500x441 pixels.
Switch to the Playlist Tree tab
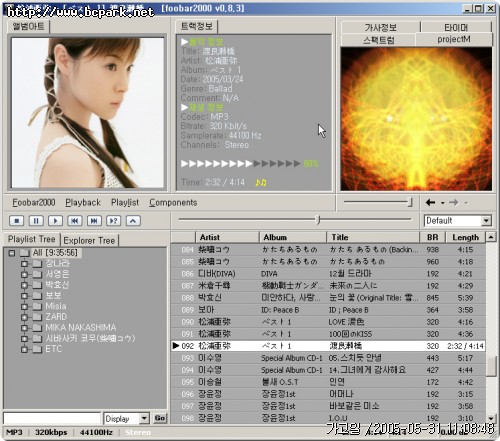(x=32, y=239)
